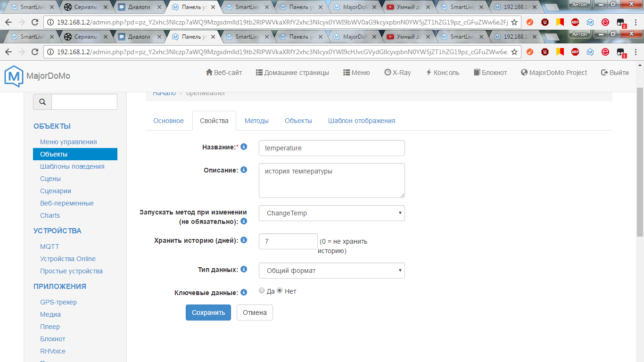This screenshot has width=644, height=362.
Task: Click the magnifier search icon in the sidebar
Action: tap(42, 102)
